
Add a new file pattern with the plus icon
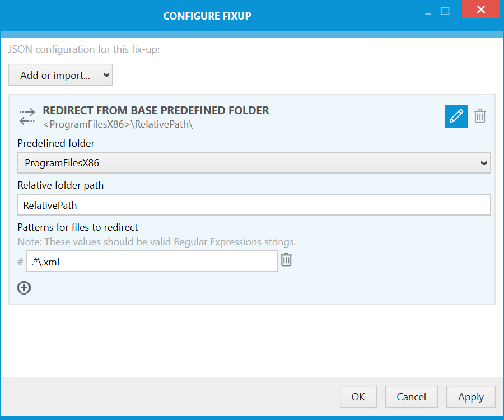point(24,288)
